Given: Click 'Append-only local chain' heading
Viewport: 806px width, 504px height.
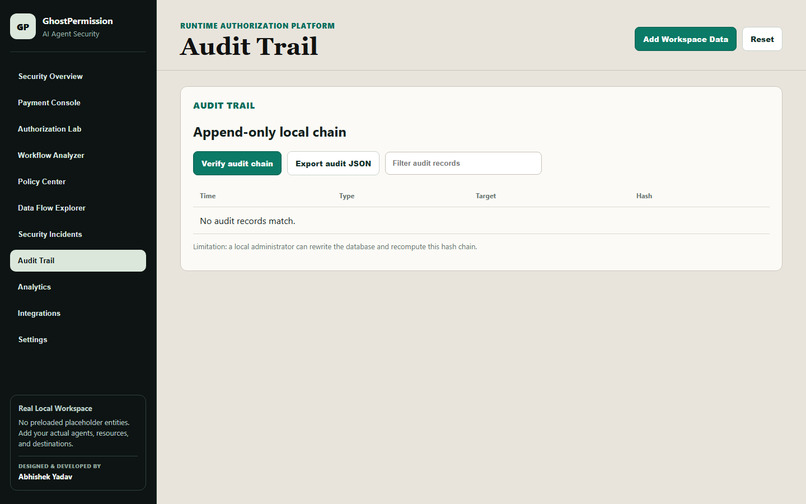Looking at the screenshot, I should (269, 132).
